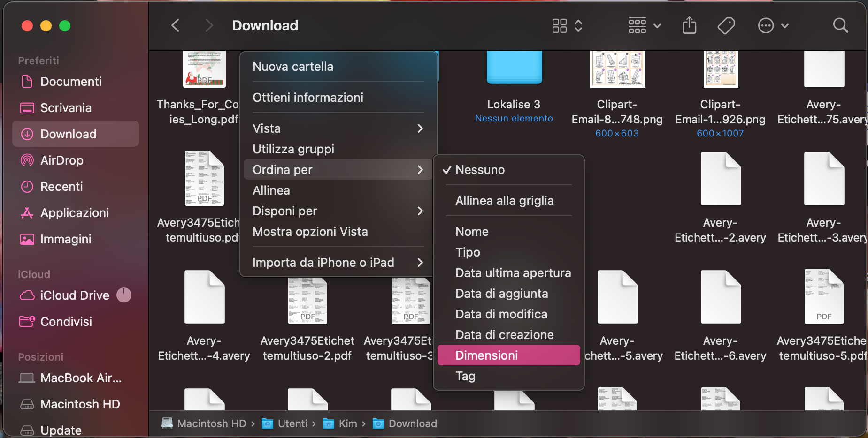868x438 pixels.
Task: Toggle Utilizza gruppi
Action: (x=293, y=149)
